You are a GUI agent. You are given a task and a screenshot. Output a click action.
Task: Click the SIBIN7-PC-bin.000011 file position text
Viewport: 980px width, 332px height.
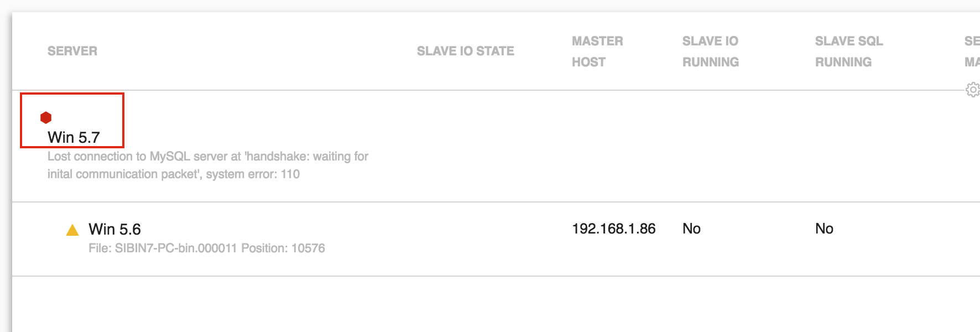[206, 248]
